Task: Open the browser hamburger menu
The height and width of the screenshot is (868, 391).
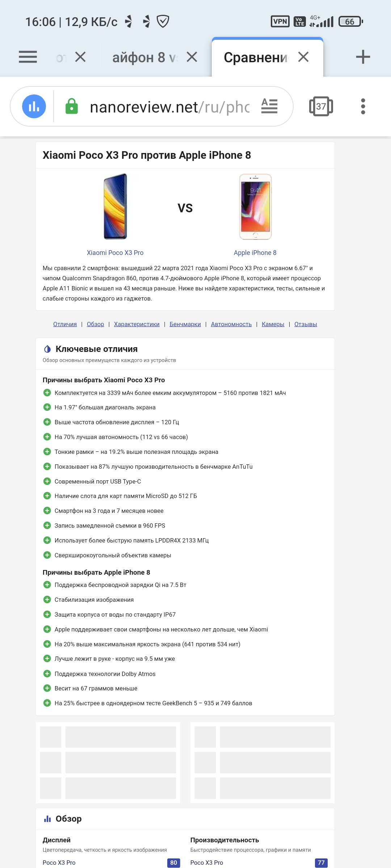Action: click(x=28, y=57)
